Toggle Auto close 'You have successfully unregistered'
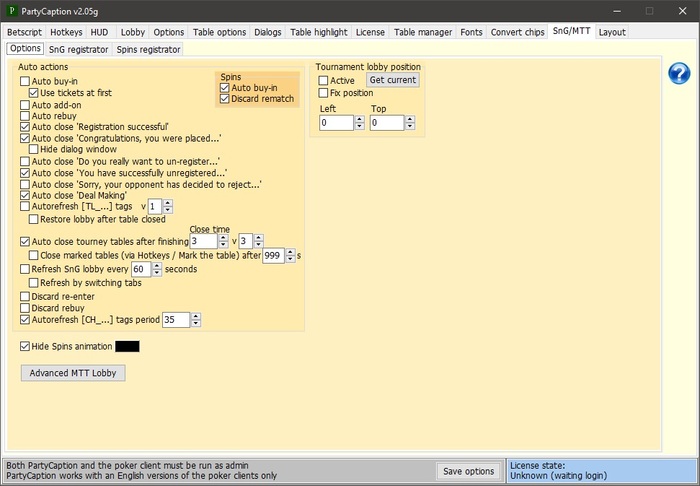Image resolution: width=700 pixels, height=486 pixels. (25, 173)
